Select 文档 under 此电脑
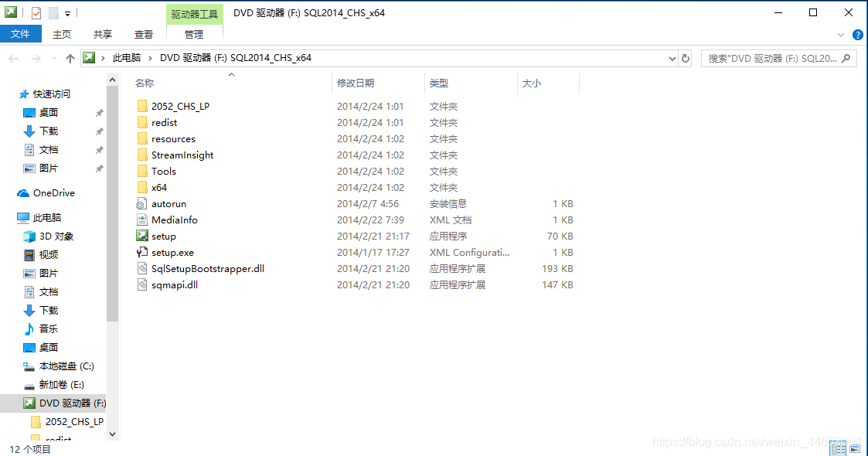This screenshot has width=868, height=456. point(49,291)
